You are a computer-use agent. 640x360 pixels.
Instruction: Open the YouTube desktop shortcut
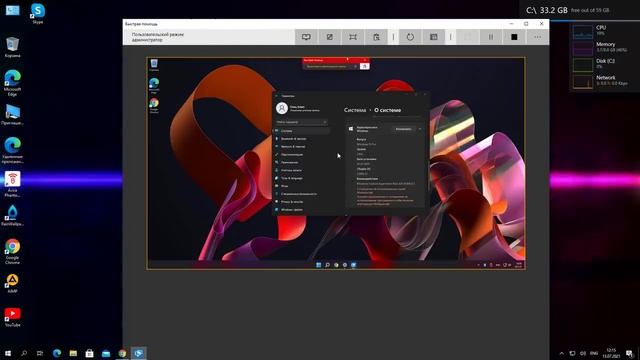[x=12, y=317]
